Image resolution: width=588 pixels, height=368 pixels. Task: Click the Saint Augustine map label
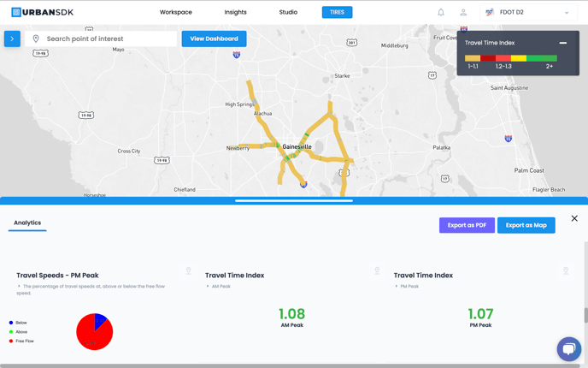[509, 88]
